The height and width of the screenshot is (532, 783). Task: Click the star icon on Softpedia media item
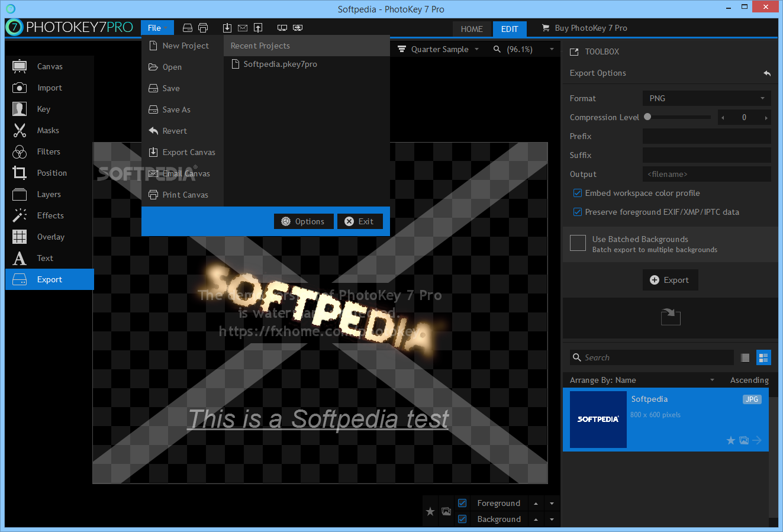(731, 440)
